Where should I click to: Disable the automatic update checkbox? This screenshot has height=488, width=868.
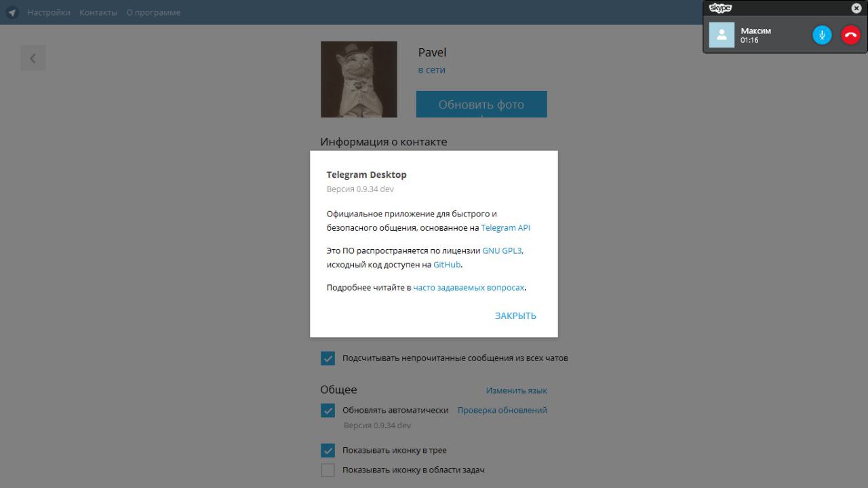328,411
